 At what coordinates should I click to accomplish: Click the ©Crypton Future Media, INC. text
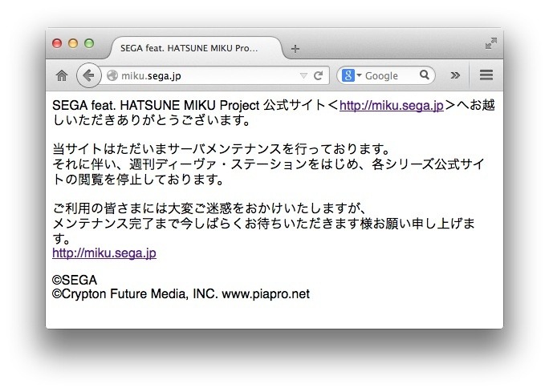point(135,293)
